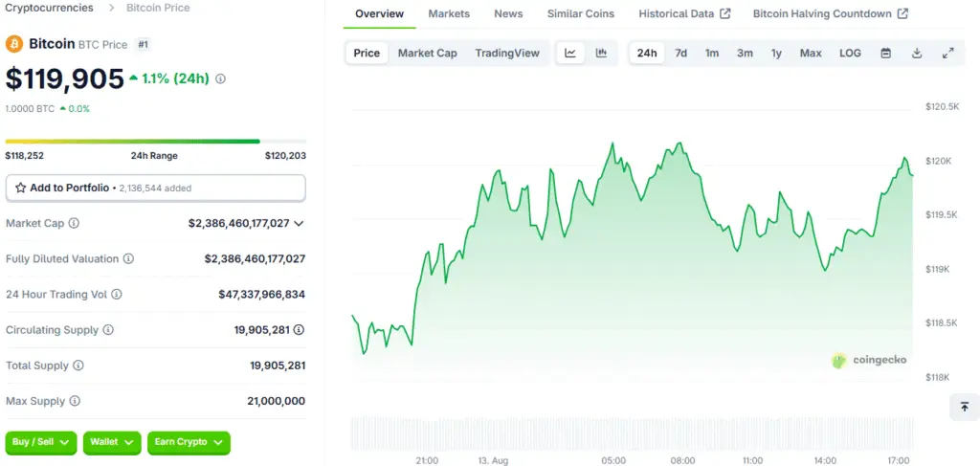Select 1m time range
Screen dimensions: 980x466
coord(712,53)
